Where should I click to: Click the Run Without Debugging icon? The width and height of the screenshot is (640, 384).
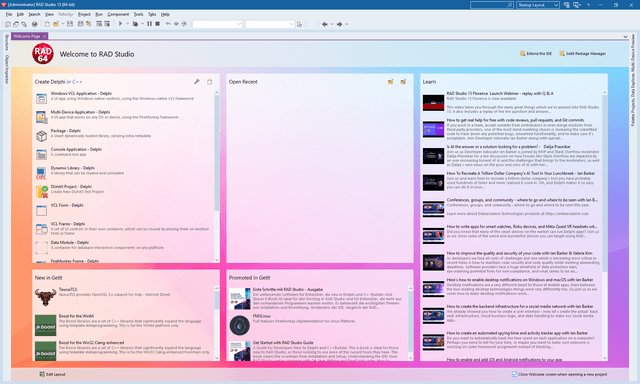[x=135, y=24]
